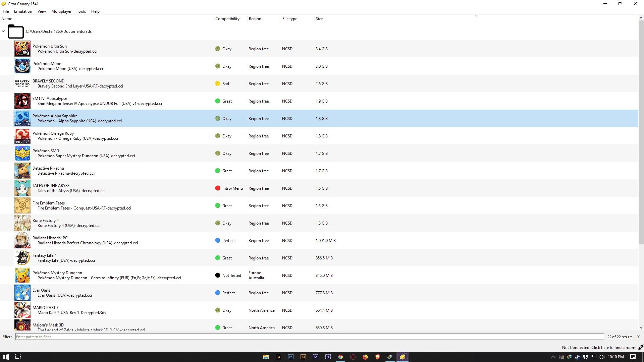Click the Perfect rating of Radiant Historia
Viewport: 644px width, 362px height.
tap(228, 240)
